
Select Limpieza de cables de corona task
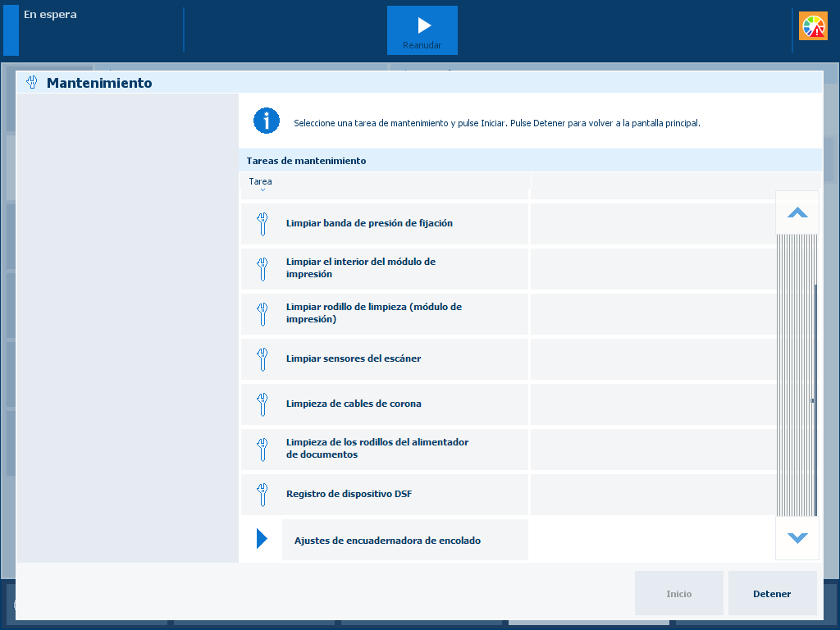pos(384,404)
